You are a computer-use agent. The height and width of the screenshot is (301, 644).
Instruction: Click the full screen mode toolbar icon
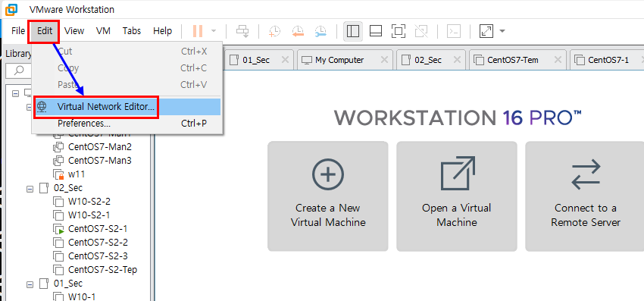coord(399,31)
